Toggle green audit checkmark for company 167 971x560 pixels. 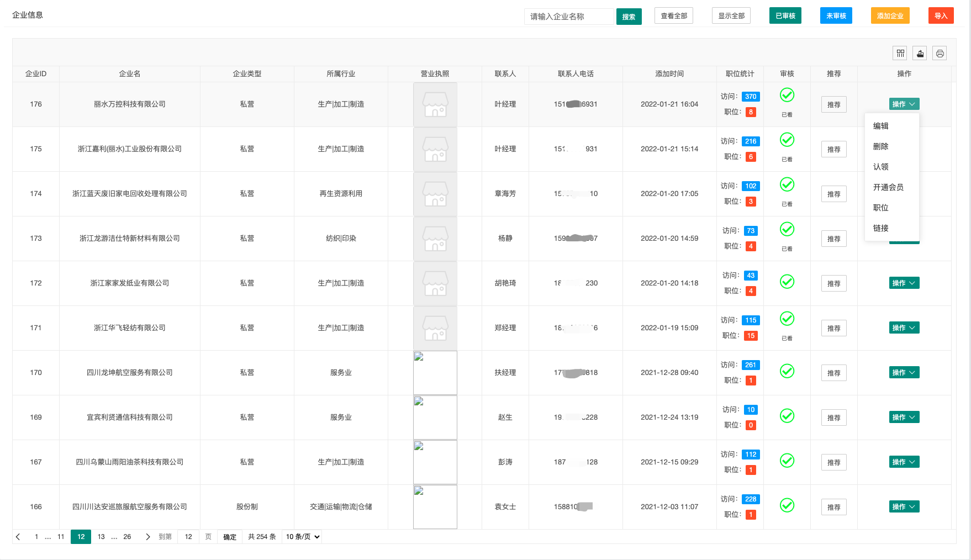coord(787,461)
